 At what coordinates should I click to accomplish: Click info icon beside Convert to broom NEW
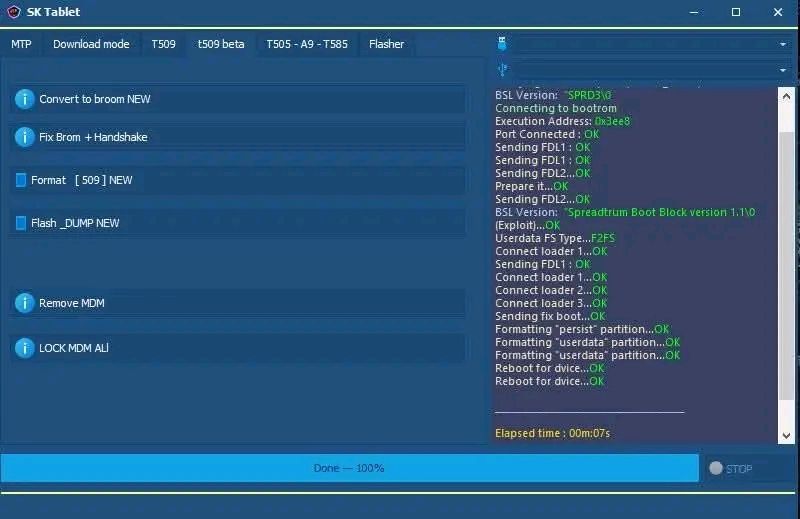[x=24, y=99]
